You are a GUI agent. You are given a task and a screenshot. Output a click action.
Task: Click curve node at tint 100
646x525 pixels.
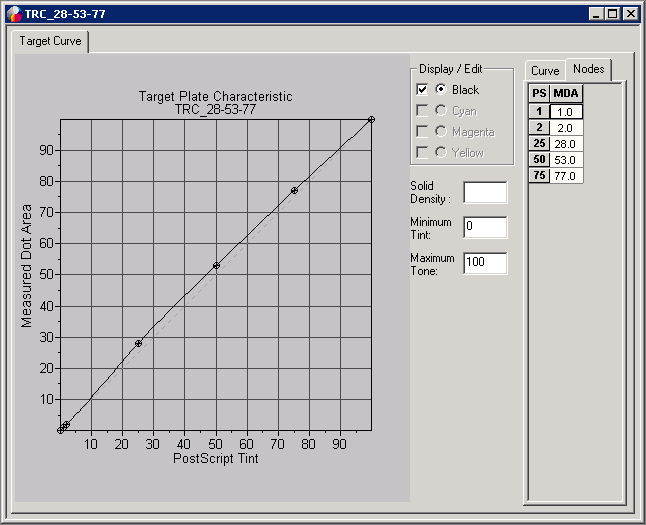coord(371,120)
